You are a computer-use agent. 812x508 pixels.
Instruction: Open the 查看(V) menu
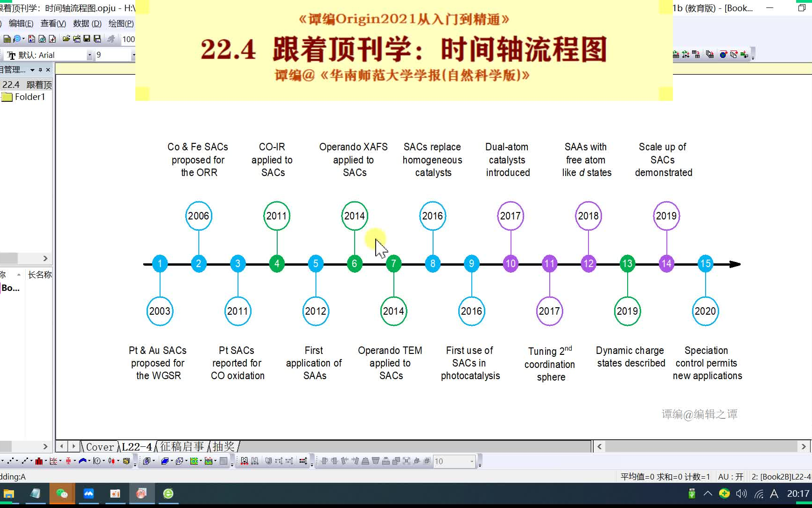click(53, 23)
